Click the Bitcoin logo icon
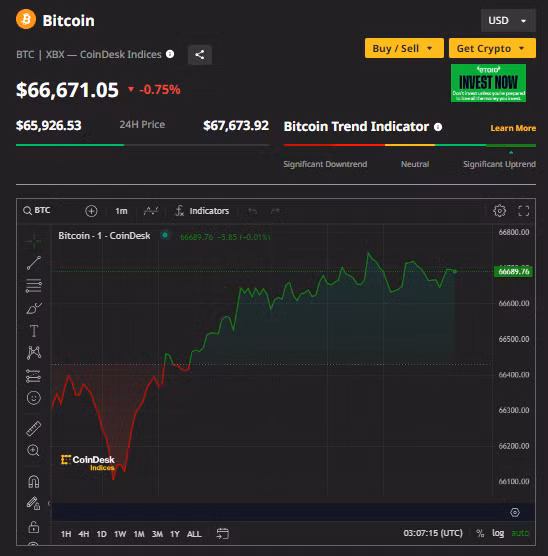The height and width of the screenshot is (556, 548). 26,20
